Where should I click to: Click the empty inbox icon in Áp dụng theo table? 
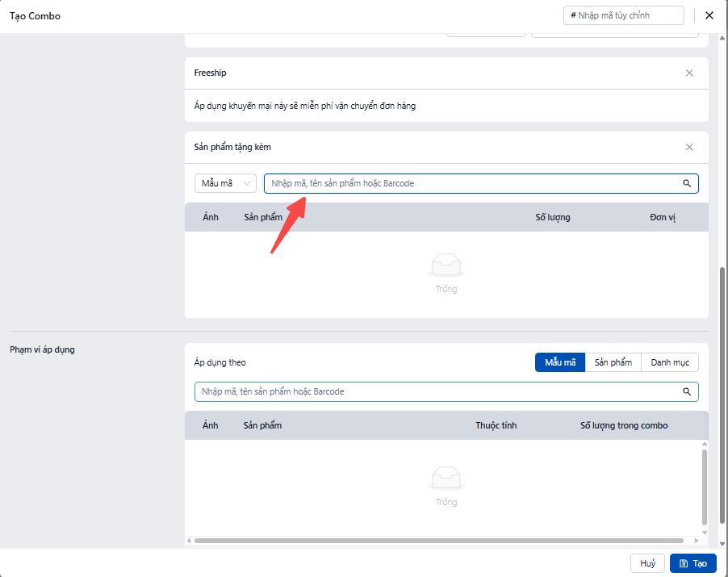point(446,479)
